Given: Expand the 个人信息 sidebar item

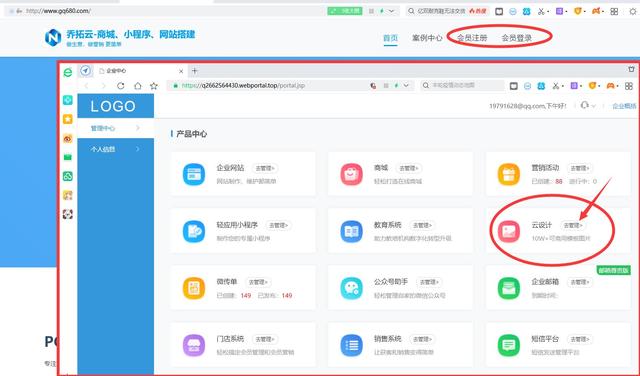Looking at the screenshot, I should click(116, 149).
